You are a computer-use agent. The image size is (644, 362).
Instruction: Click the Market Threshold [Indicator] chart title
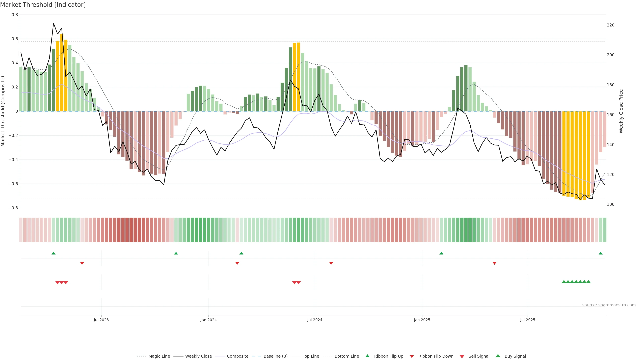(x=43, y=5)
